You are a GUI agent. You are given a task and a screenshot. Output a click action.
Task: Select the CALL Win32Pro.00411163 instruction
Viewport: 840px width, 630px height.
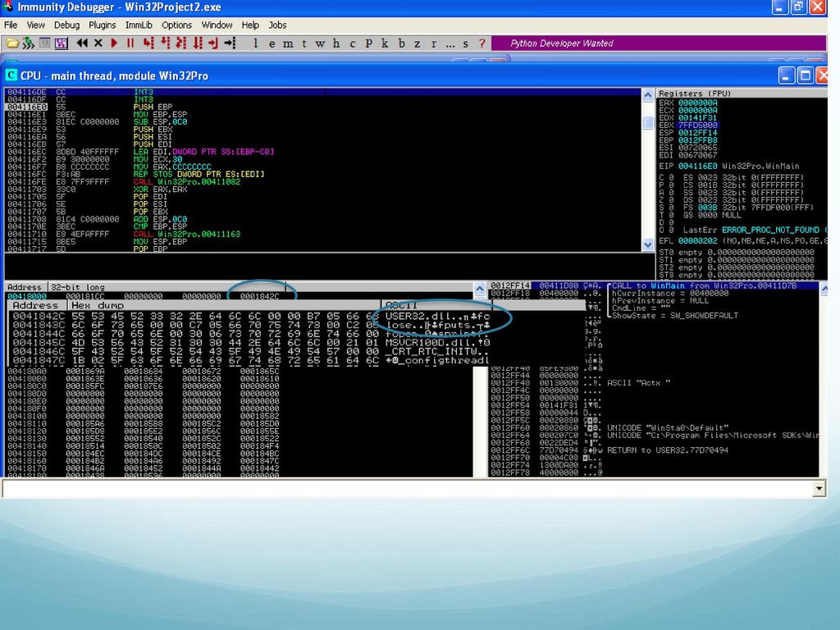pyautogui.click(x=323, y=234)
